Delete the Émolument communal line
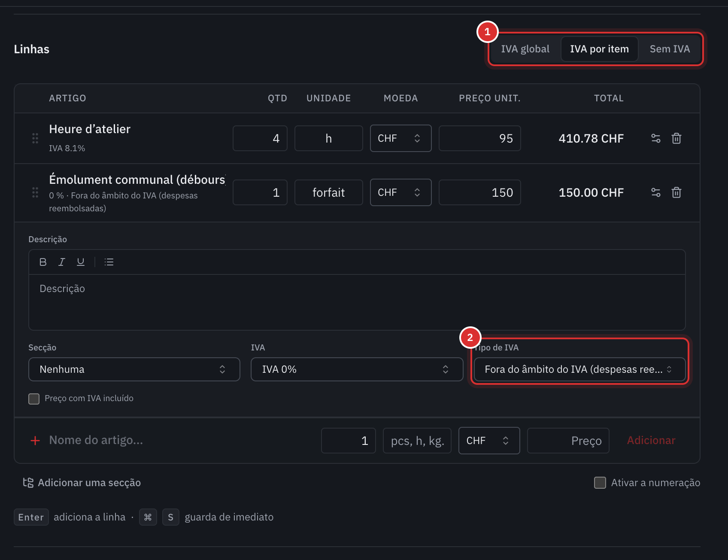Image resolution: width=728 pixels, height=560 pixels. point(676,192)
